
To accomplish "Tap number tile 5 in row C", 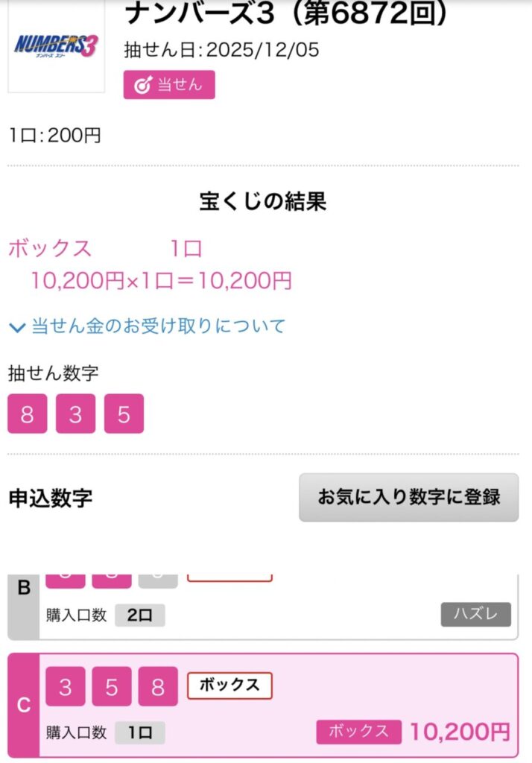I will pos(112,686).
